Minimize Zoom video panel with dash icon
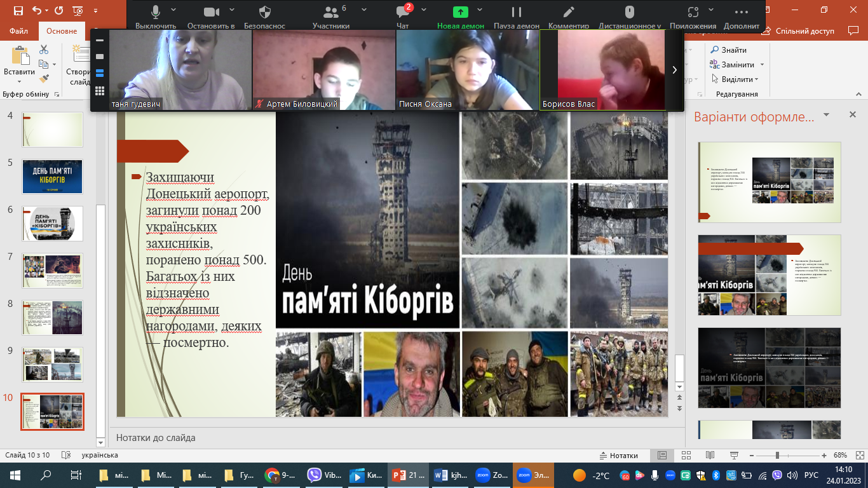Viewport: 868px width, 488px height. tap(100, 40)
